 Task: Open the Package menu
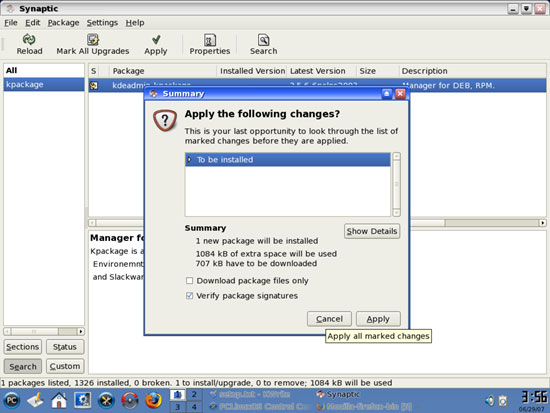[x=63, y=23]
